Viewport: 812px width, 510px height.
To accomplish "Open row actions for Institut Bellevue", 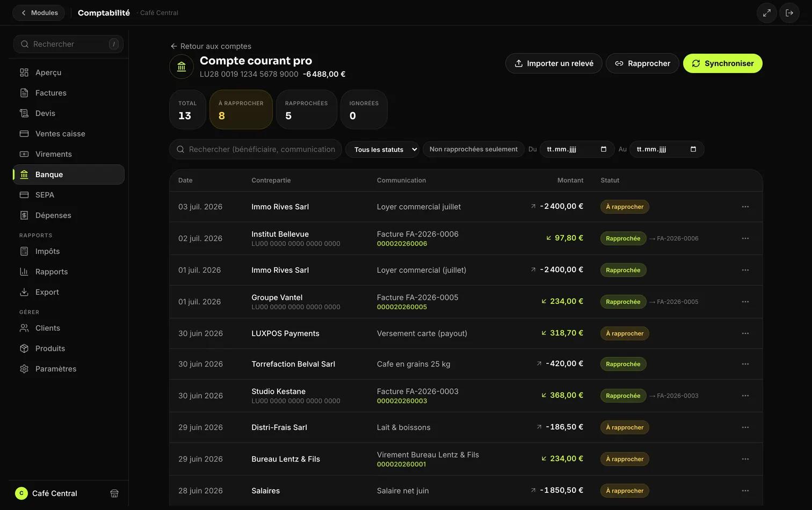I will coord(745,238).
